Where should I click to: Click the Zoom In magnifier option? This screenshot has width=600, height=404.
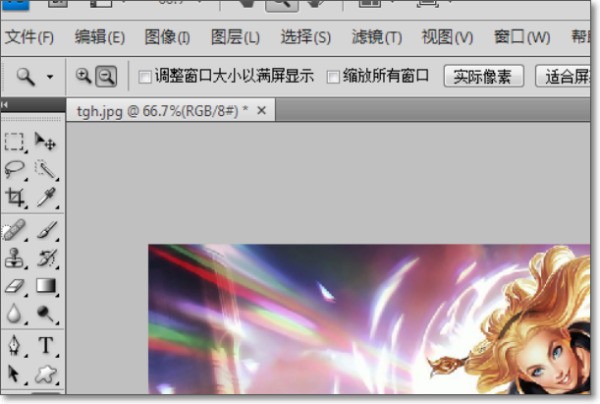pos(83,75)
